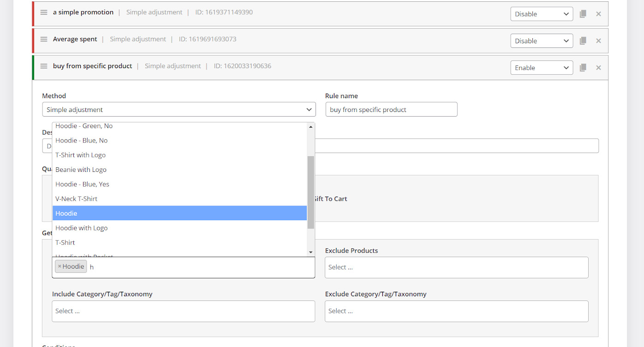Click the duplicate icon for 'a simple promotion'
Image resolution: width=644 pixels, height=347 pixels.
583,14
